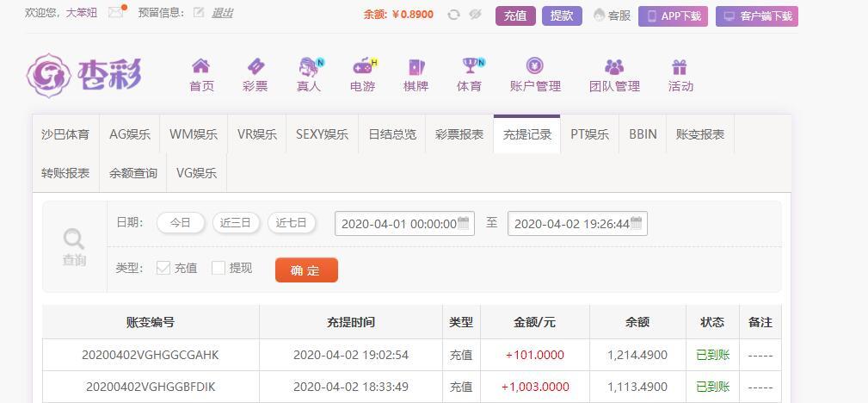Hide the balance using the eye icon
The image size is (868, 403).
(x=475, y=15)
